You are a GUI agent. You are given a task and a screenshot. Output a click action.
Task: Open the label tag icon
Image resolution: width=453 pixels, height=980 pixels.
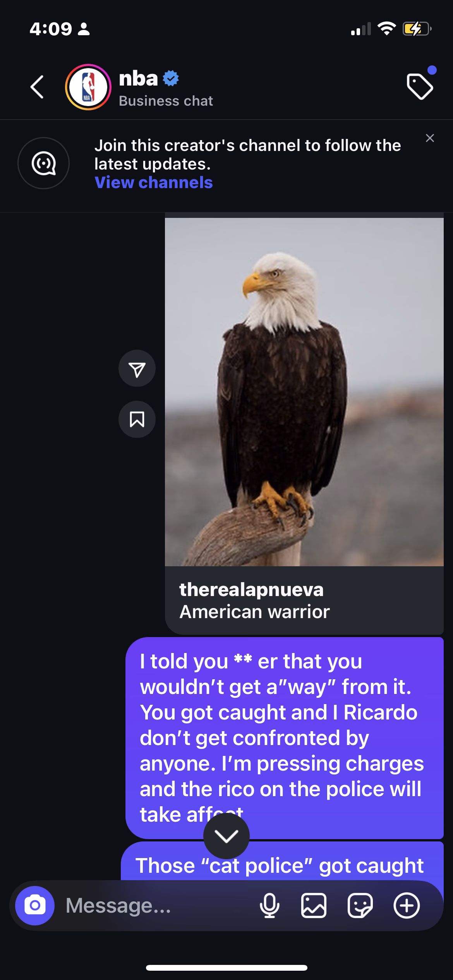click(x=420, y=87)
